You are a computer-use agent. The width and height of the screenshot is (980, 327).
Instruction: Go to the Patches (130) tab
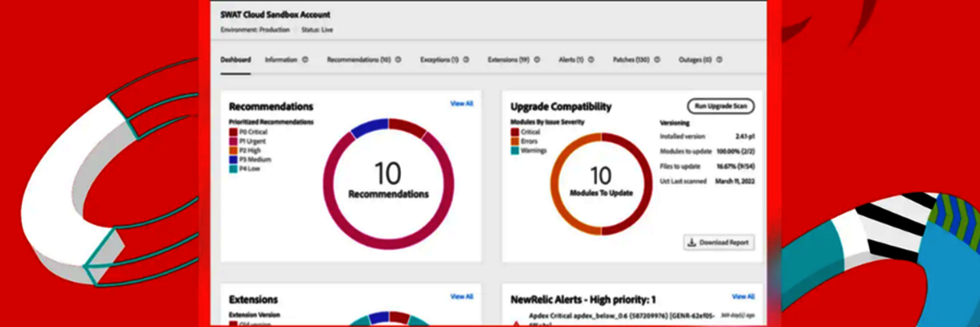coord(630,60)
